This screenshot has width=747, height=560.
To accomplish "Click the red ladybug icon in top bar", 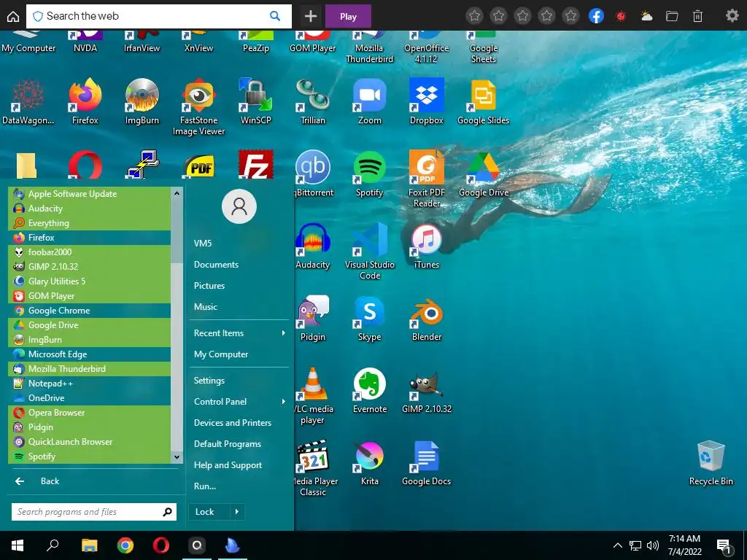I will coord(621,16).
